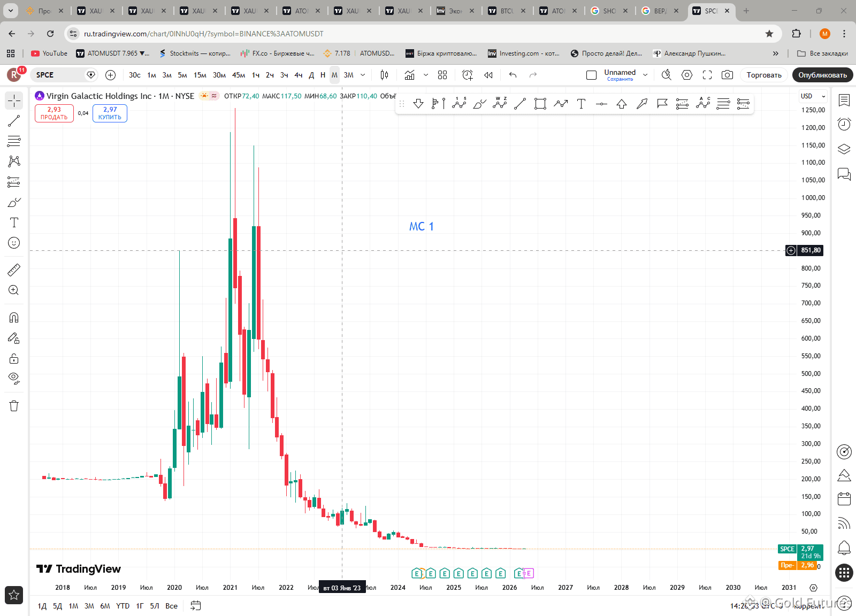Screen dimensions: 856x616
Task: Pick the Elliott A-C correction wave tool
Action: point(703,104)
